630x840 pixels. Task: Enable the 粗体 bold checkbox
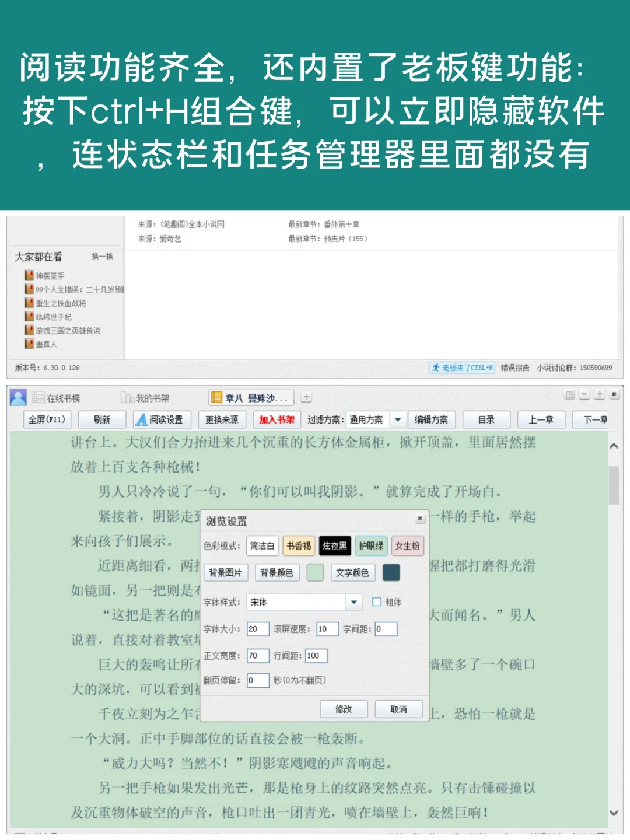pyautogui.click(x=377, y=601)
